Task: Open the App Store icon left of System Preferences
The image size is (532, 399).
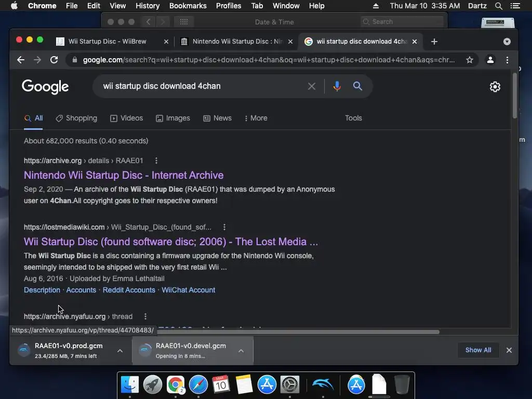Action: point(267,384)
